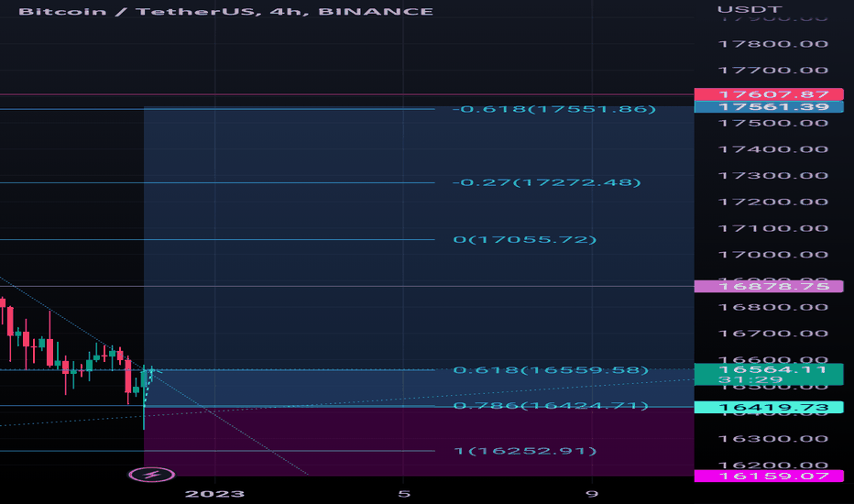Click the 0.618(16559.58) Fibonacci level label
Screen dimensions: 854x504
pos(551,370)
